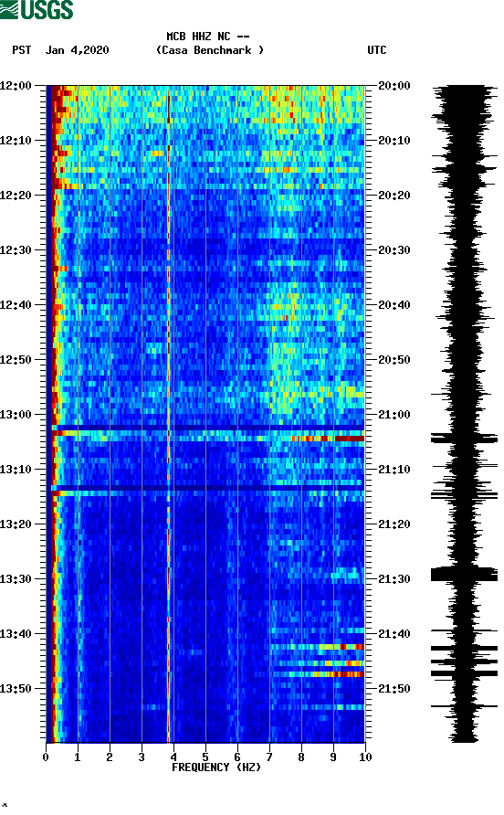Click the '12:20' PST time label
Viewport: 504px width, 815px height.
click(16, 196)
